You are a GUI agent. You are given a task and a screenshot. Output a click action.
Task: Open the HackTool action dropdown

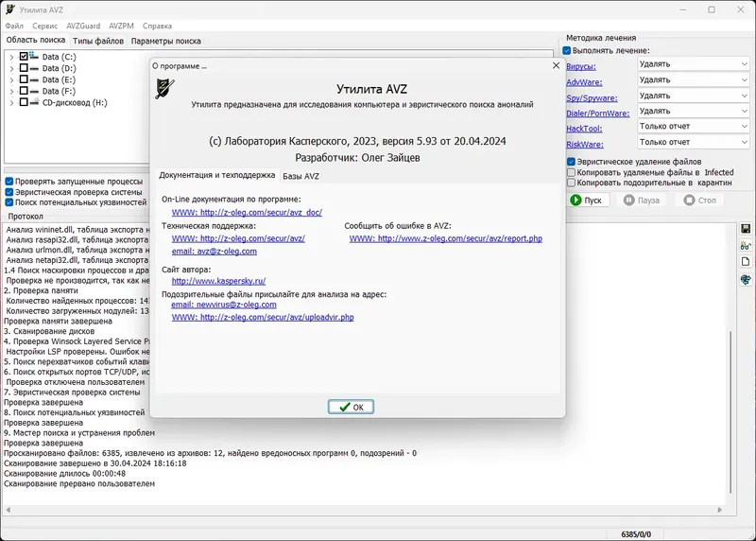coord(694,126)
